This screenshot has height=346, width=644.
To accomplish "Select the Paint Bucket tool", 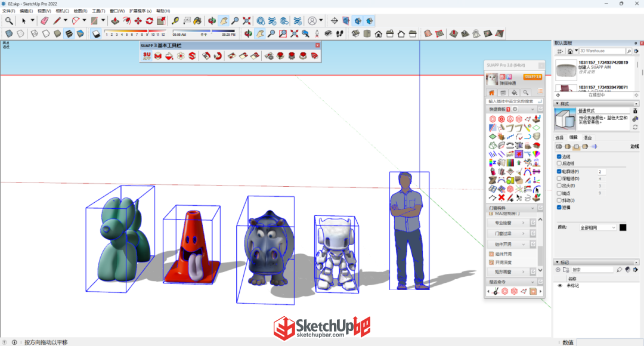I will (x=197, y=20).
